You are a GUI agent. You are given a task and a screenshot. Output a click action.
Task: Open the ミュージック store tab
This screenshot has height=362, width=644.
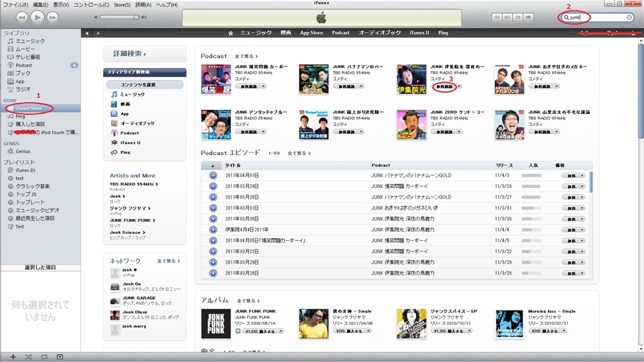pyautogui.click(x=256, y=33)
